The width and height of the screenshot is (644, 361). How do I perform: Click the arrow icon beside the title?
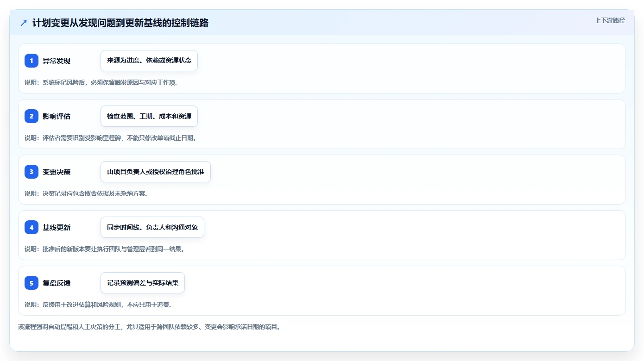point(24,23)
